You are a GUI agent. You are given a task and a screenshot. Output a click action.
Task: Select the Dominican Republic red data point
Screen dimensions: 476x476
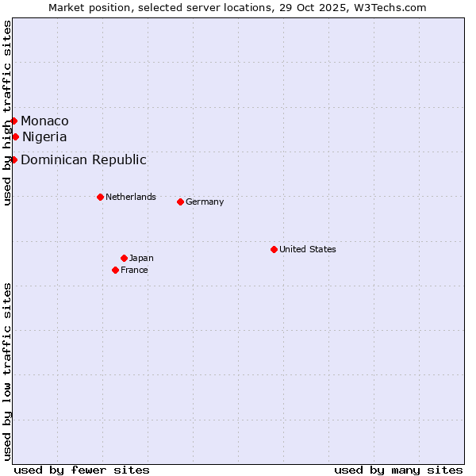[x=13, y=159]
